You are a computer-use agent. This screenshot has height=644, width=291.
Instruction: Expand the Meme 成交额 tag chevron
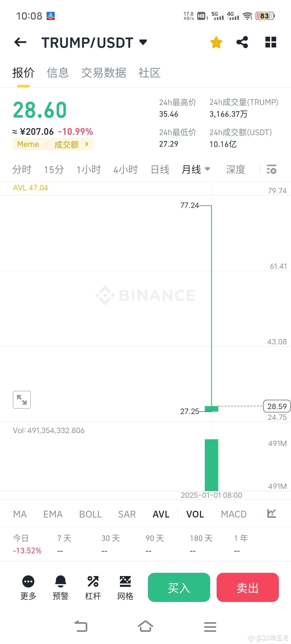86,144
